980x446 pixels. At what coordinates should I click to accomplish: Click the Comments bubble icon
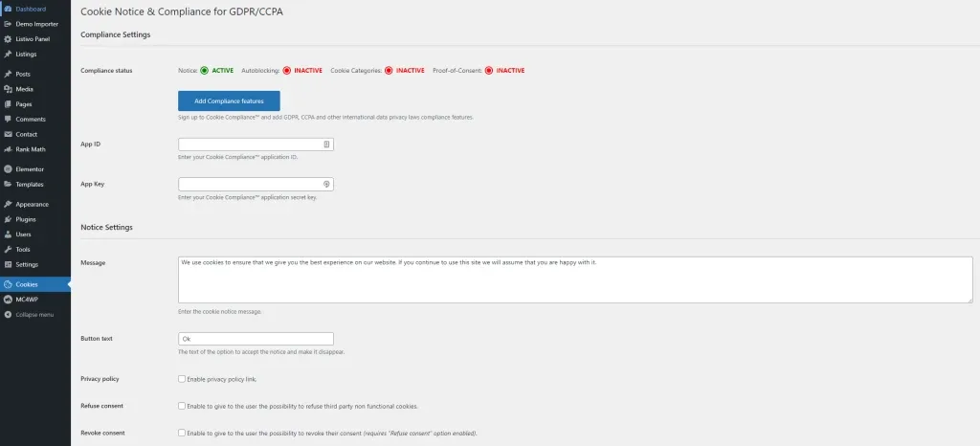[8, 119]
